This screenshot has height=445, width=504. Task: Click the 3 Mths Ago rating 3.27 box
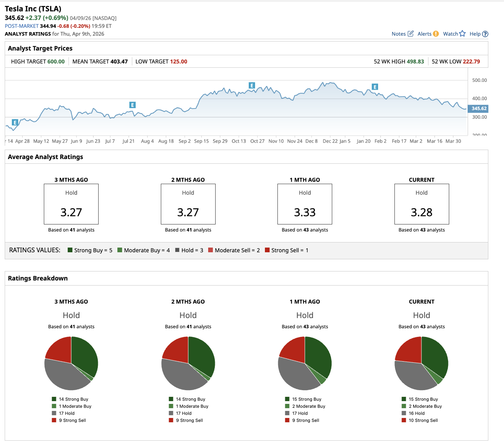pyautogui.click(x=71, y=204)
